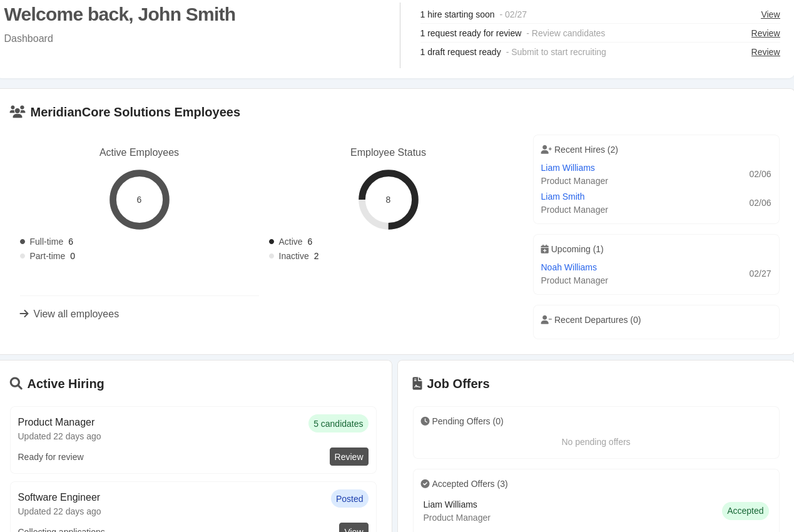
Task: Click the employees group icon beside MeridianCore heading
Action: click(18, 112)
